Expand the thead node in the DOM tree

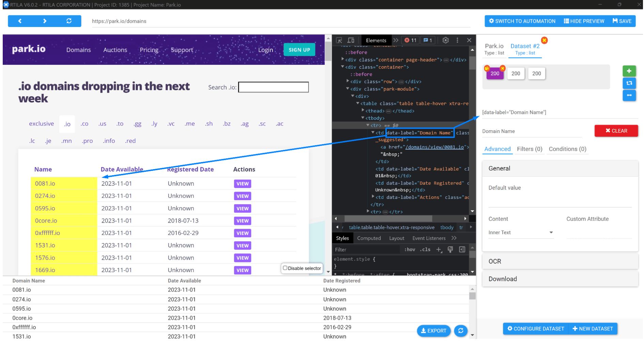(x=363, y=110)
